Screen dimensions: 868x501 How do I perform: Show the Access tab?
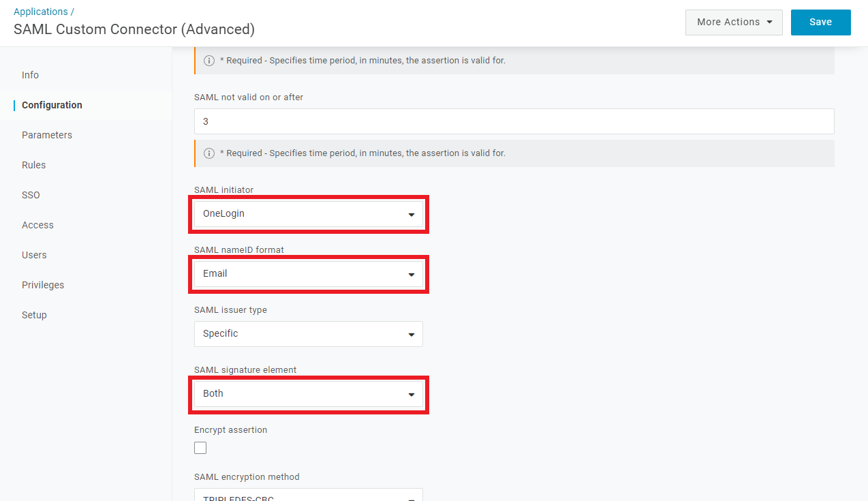pyautogui.click(x=37, y=225)
